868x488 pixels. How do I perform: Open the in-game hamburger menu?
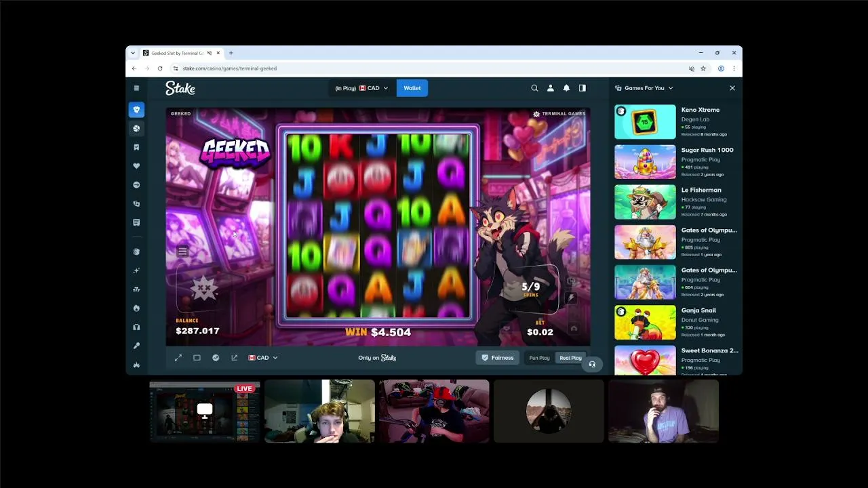(x=182, y=251)
